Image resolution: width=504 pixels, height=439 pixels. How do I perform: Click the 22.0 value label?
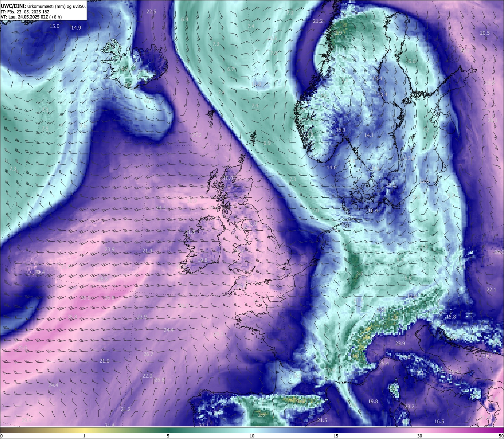[147, 376]
